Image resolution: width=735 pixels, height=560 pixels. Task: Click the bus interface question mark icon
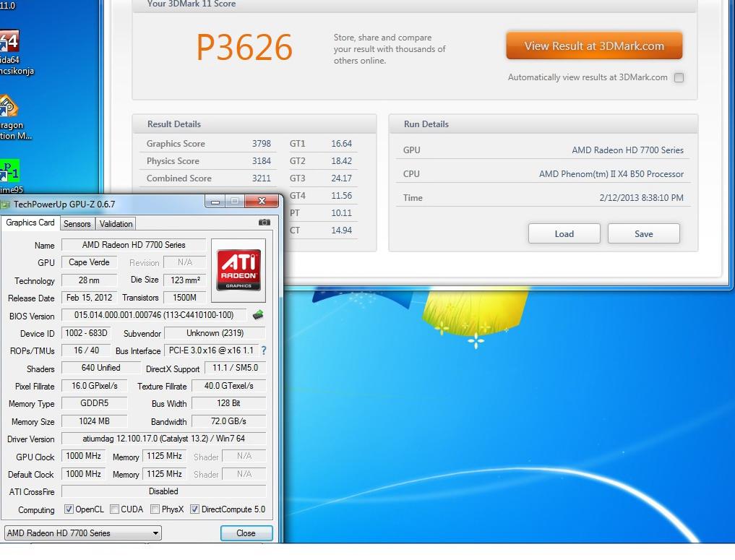pos(264,350)
